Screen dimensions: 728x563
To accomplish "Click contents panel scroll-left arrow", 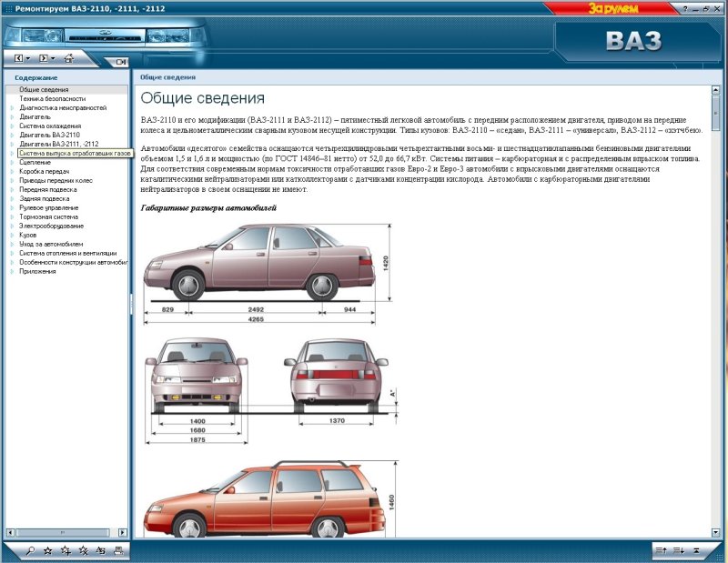I will [10, 532].
